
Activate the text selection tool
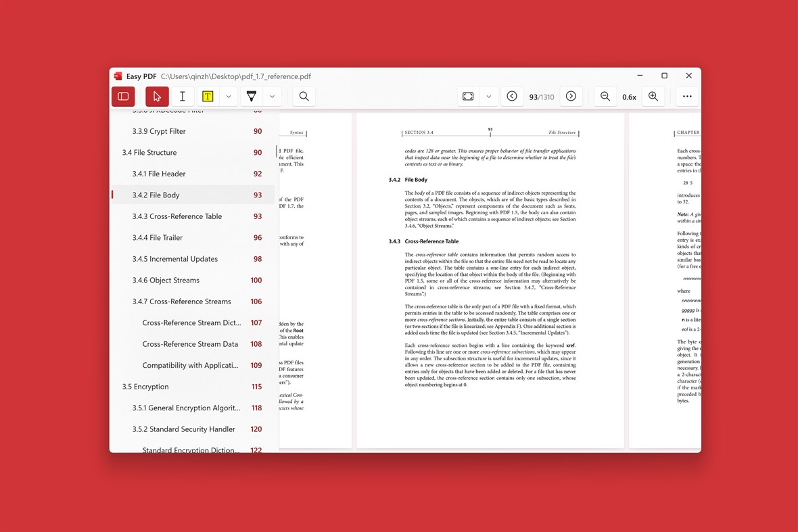[x=182, y=96]
